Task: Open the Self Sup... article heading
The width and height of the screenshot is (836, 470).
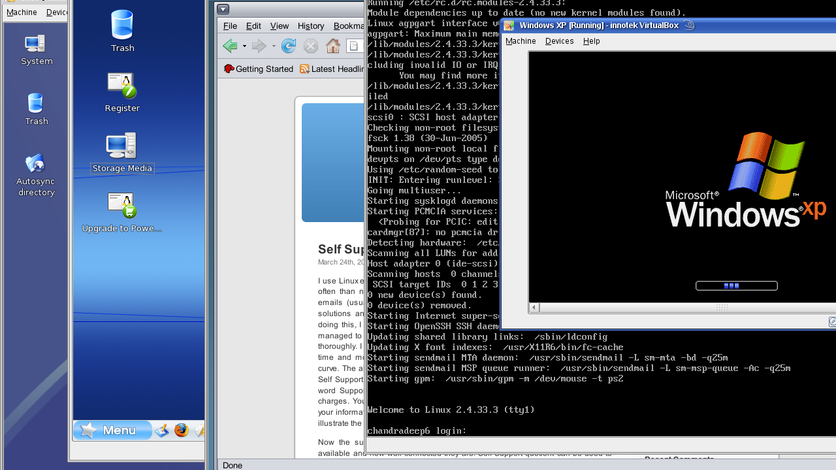Action: [341, 249]
